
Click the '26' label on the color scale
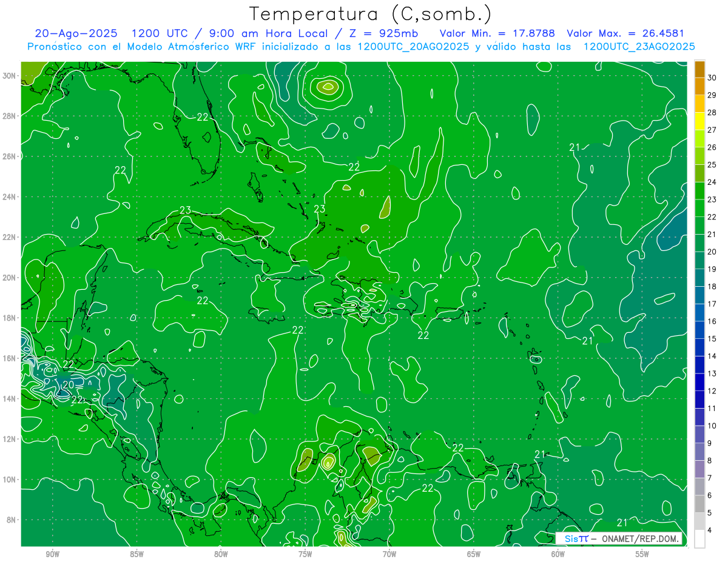[712, 147]
